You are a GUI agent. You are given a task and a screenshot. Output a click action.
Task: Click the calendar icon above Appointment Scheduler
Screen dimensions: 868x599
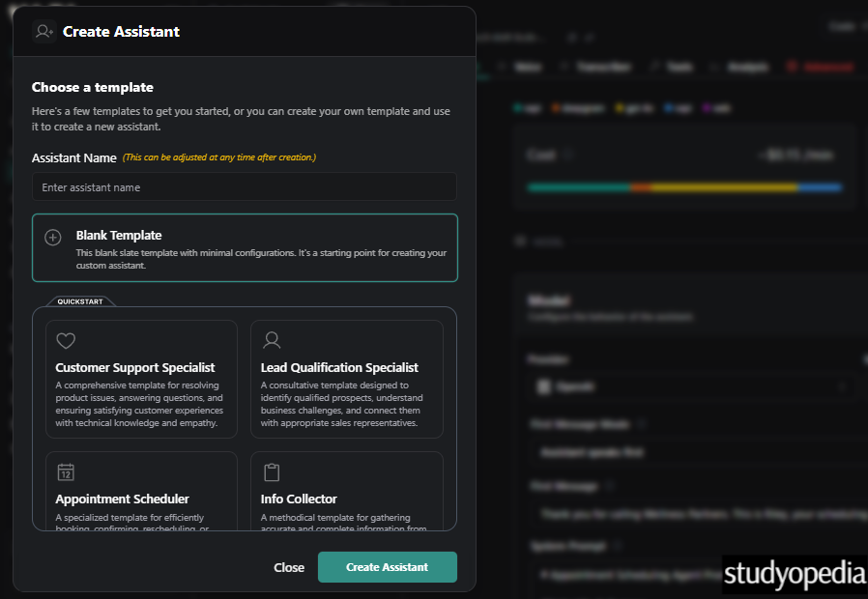(x=66, y=473)
